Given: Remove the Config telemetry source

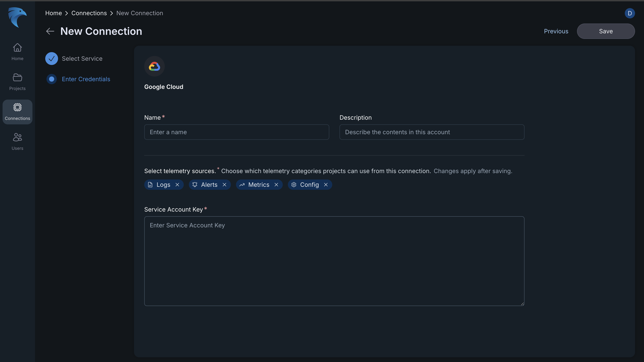Looking at the screenshot, I should click(x=326, y=185).
